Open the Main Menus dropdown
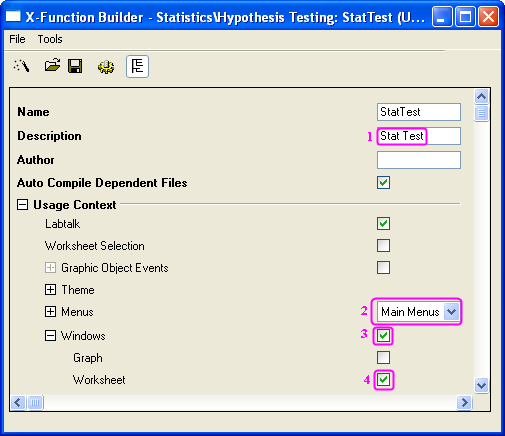505x436 pixels. tap(451, 312)
